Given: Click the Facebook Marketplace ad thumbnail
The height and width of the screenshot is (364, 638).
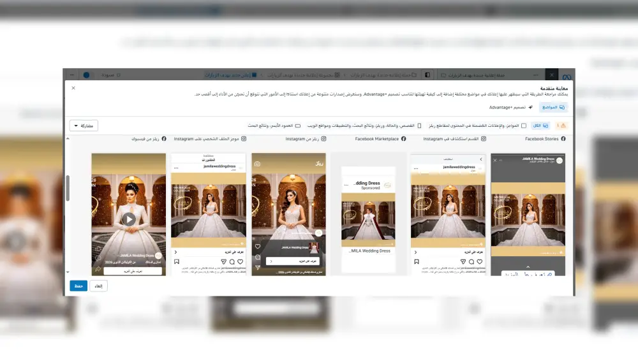Looking at the screenshot, I should pyautogui.click(x=368, y=220).
